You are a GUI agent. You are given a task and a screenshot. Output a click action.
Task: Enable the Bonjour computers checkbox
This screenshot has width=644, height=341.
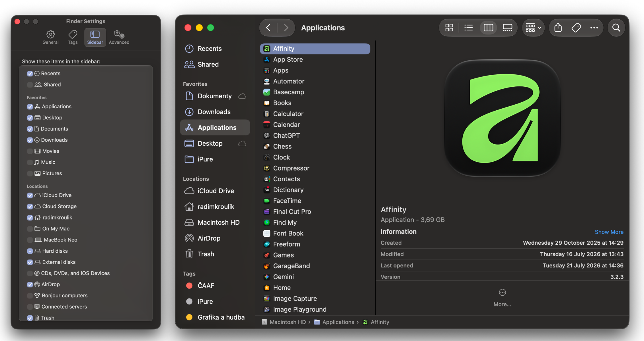[x=30, y=296]
